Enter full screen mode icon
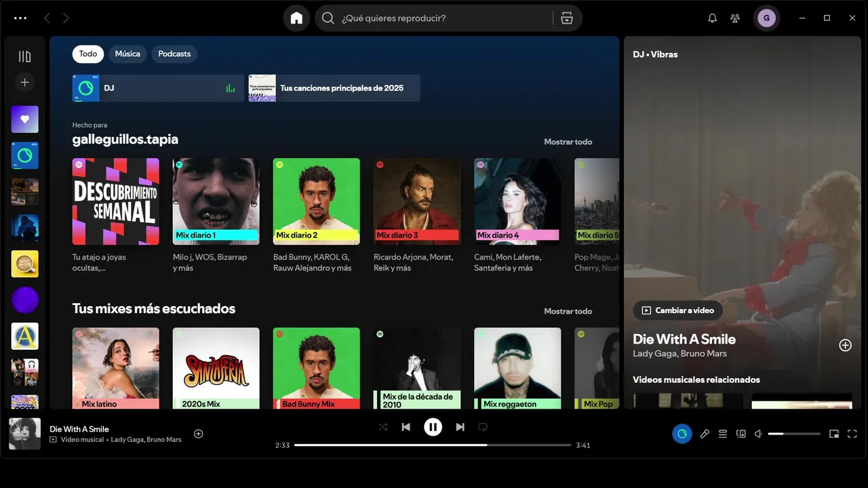Viewport: 868px width, 488px height. (x=852, y=434)
